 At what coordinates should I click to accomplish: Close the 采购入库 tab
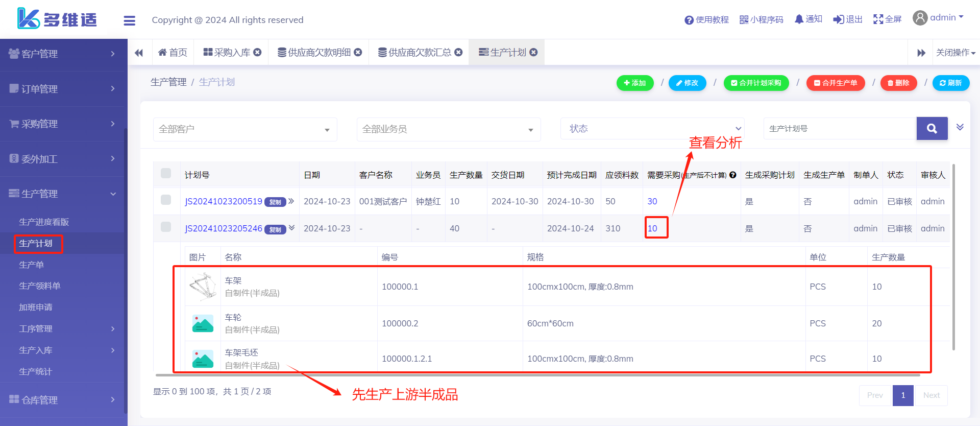pyautogui.click(x=258, y=52)
